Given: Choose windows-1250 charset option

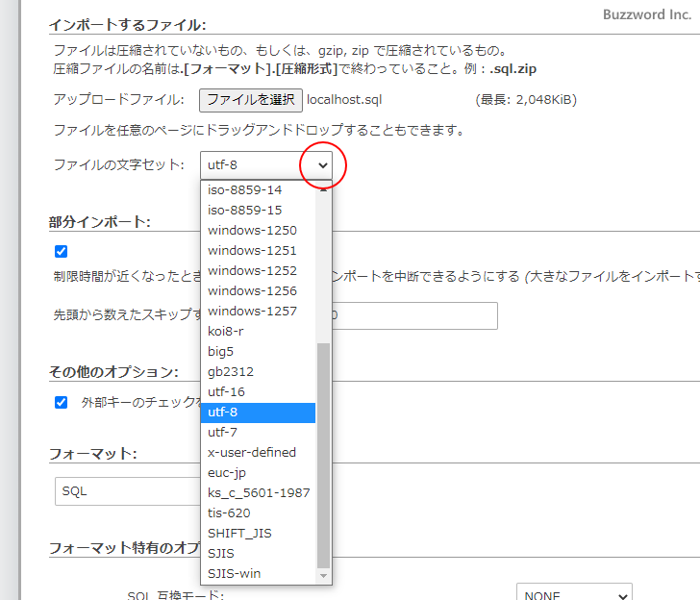Looking at the screenshot, I should [258, 231].
